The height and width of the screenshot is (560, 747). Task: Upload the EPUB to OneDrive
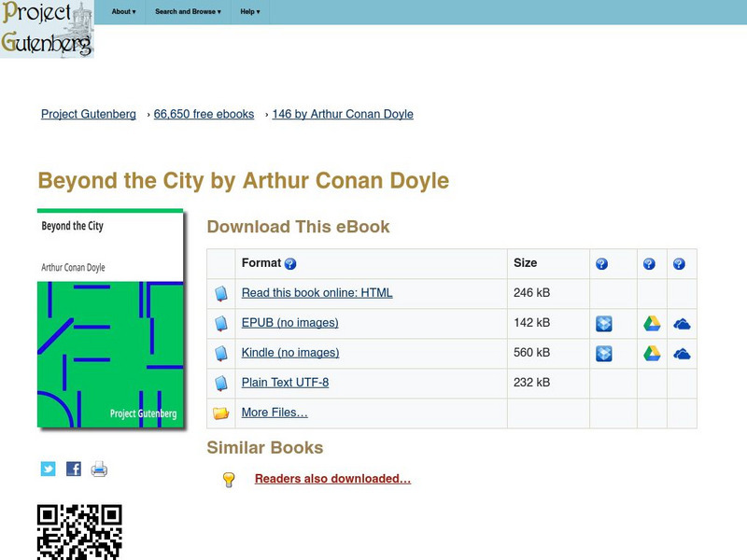click(683, 323)
